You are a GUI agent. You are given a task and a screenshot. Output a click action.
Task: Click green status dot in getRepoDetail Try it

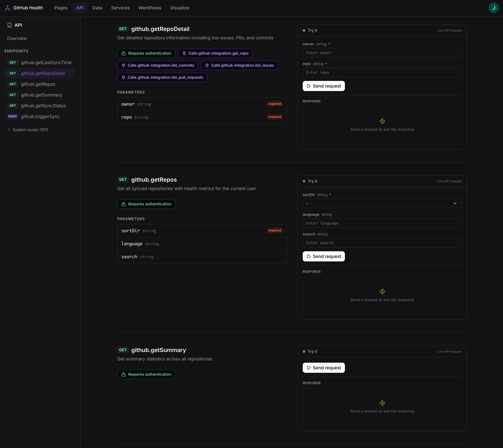pyautogui.click(x=304, y=30)
